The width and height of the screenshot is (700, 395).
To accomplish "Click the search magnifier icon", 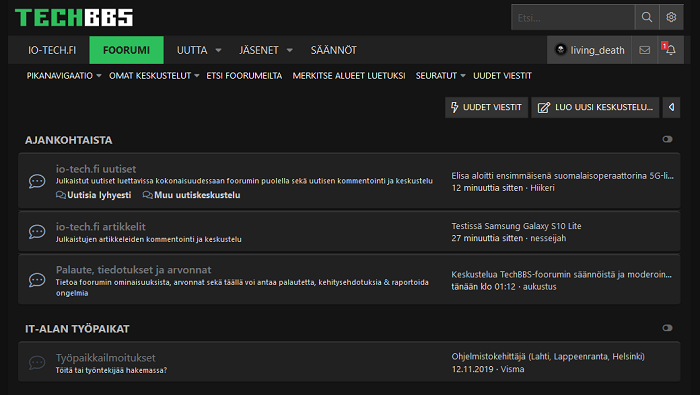I will point(647,17).
